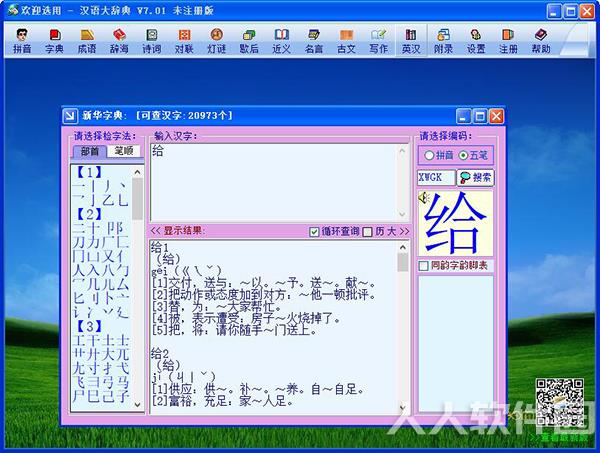Choose radical 大 in the list
Viewport: 600px width, 453px height.
(x=109, y=354)
